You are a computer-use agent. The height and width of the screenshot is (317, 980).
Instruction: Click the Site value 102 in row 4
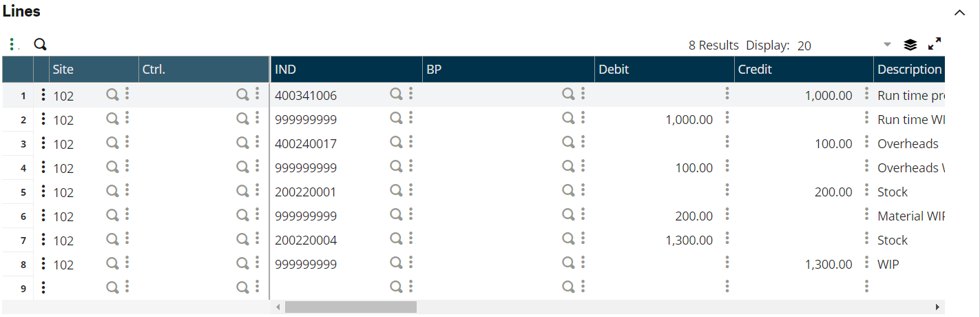point(63,168)
